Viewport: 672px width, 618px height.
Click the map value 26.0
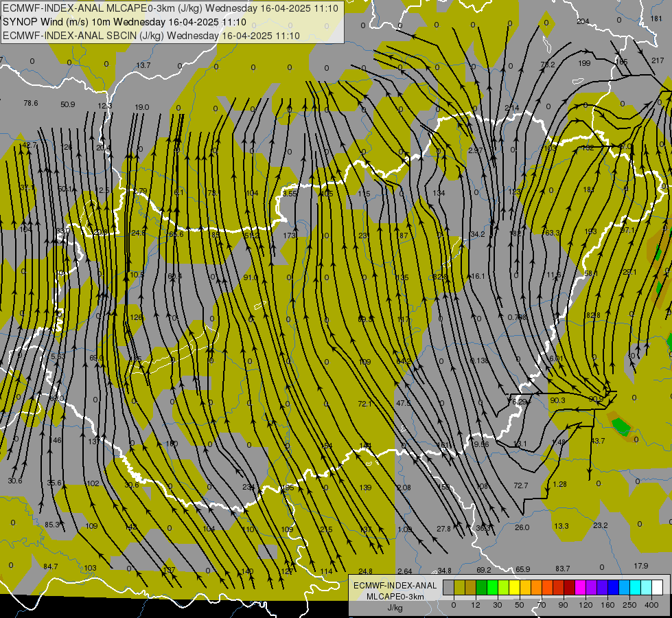pyautogui.click(x=522, y=527)
